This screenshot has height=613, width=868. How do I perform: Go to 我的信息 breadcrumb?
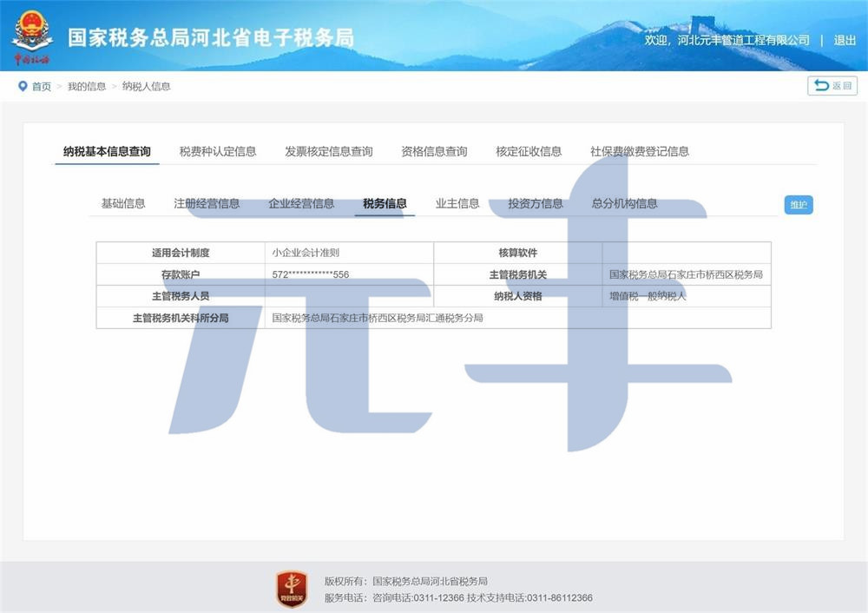[x=87, y=86]
